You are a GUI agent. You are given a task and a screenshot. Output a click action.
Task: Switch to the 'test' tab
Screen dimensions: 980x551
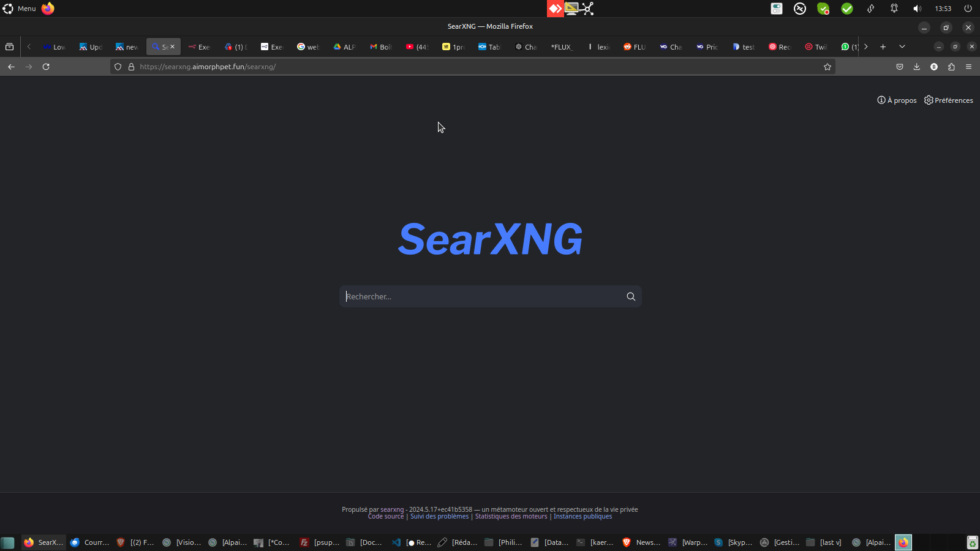coord(744,47)
